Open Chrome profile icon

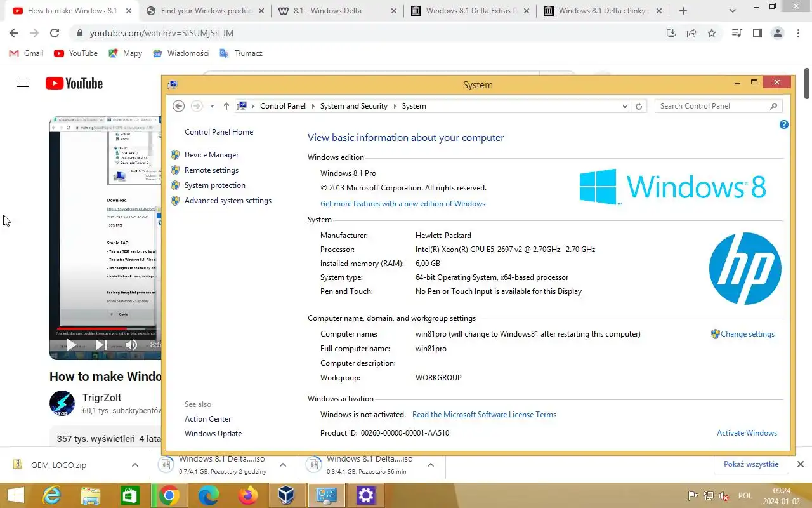click(x=777, y=33)
